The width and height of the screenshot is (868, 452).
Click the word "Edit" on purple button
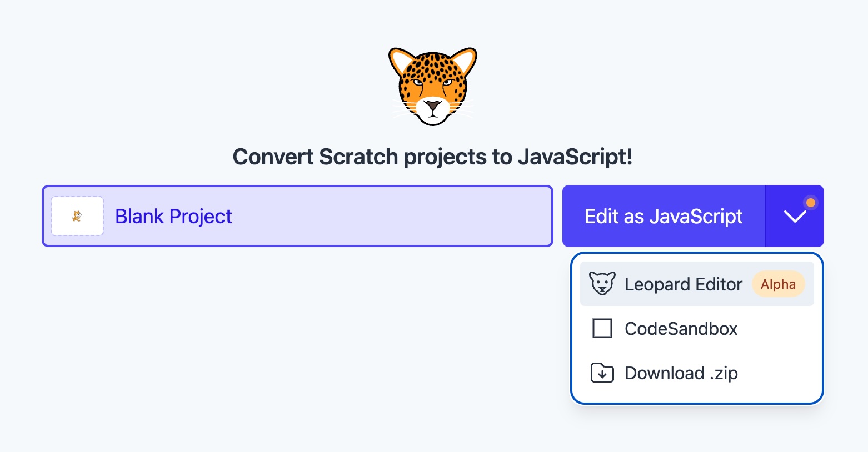601,216
